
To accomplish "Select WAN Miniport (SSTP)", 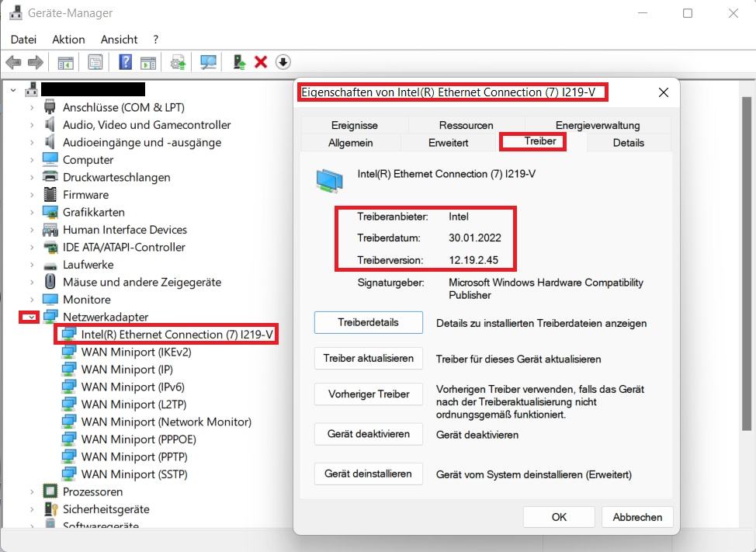I will pyautogui.click(x=134, y=474).
